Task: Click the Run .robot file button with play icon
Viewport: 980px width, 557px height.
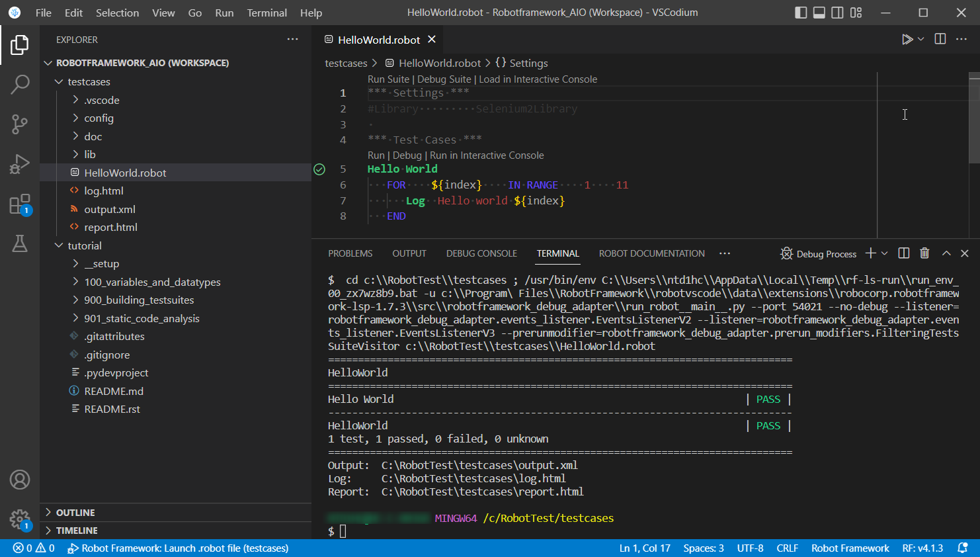Action: (x=907, y=39)
